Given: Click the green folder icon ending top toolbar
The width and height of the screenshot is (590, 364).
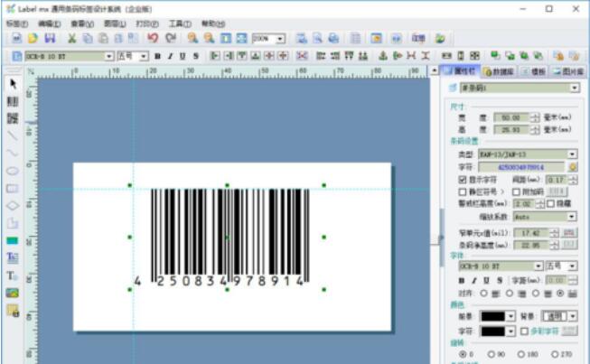Looking at the screenshot, I should tap(440, 38).
